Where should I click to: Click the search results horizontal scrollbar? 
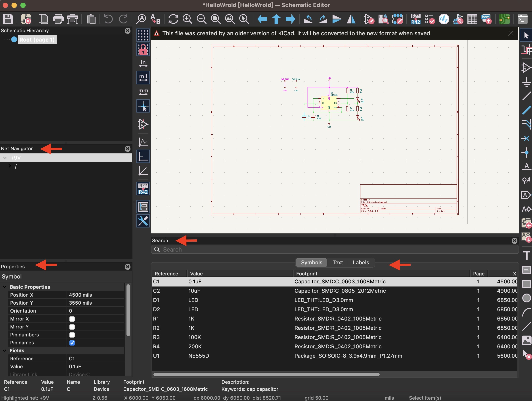[x=266, y=374]
